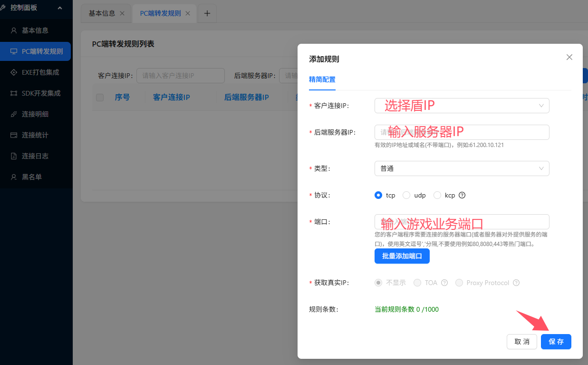Click the 连接明细 link icon
Image resolution: width=588 pixels, height=365 pixels.
[x=14, y=114]
